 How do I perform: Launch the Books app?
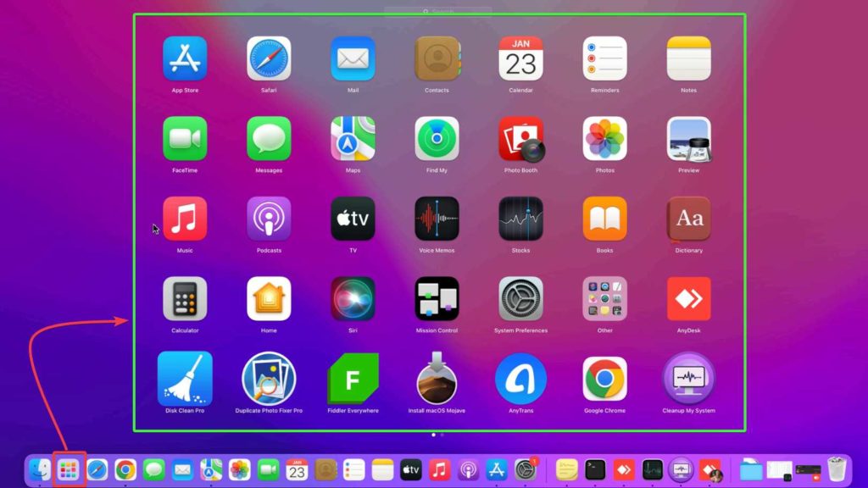coord(604,219)
